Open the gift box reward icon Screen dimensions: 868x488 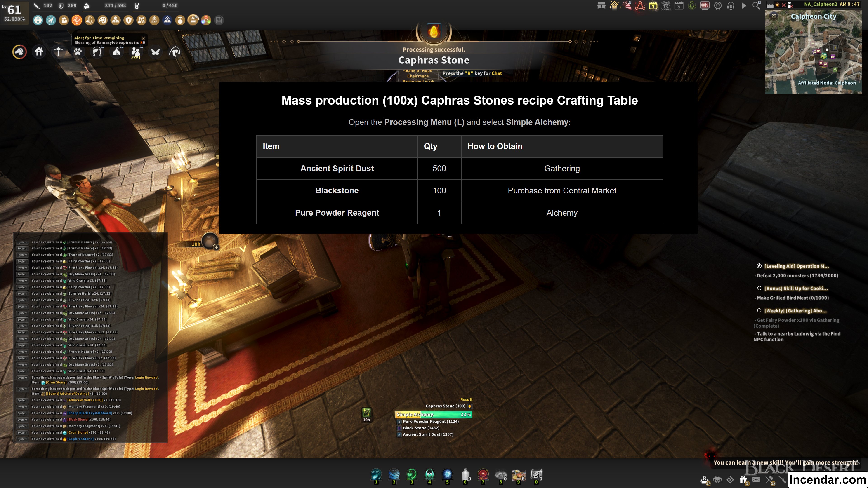[743, 480]
